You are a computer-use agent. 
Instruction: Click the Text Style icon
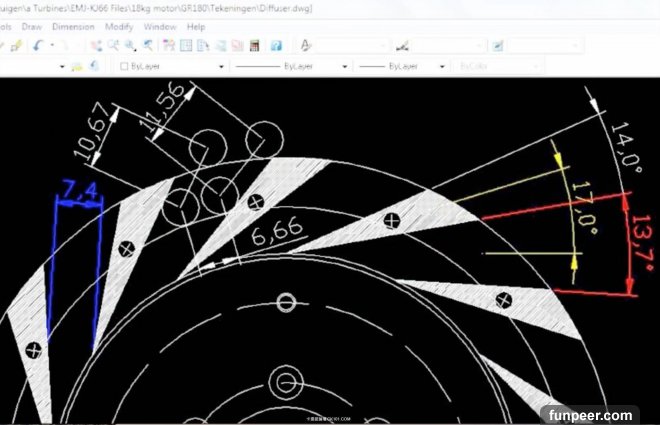tap(306, 46)
